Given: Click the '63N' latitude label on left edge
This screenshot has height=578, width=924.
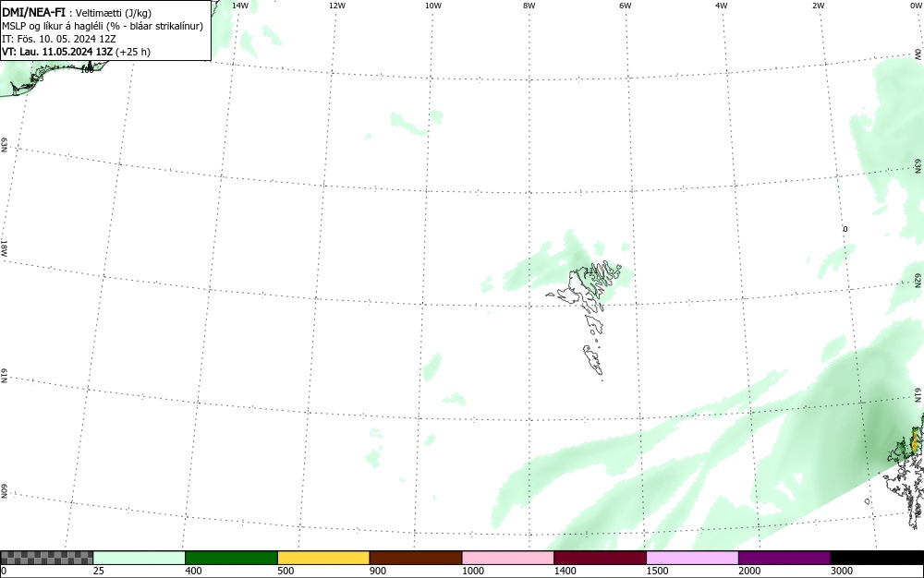Looking at the screenshot, I should pyautogui.click(x=4, y=145).
